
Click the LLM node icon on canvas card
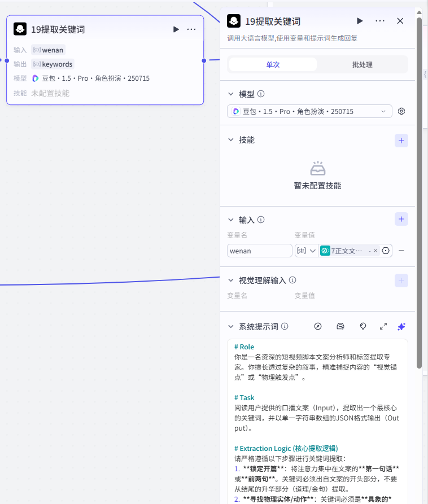(x=20, y=29)
